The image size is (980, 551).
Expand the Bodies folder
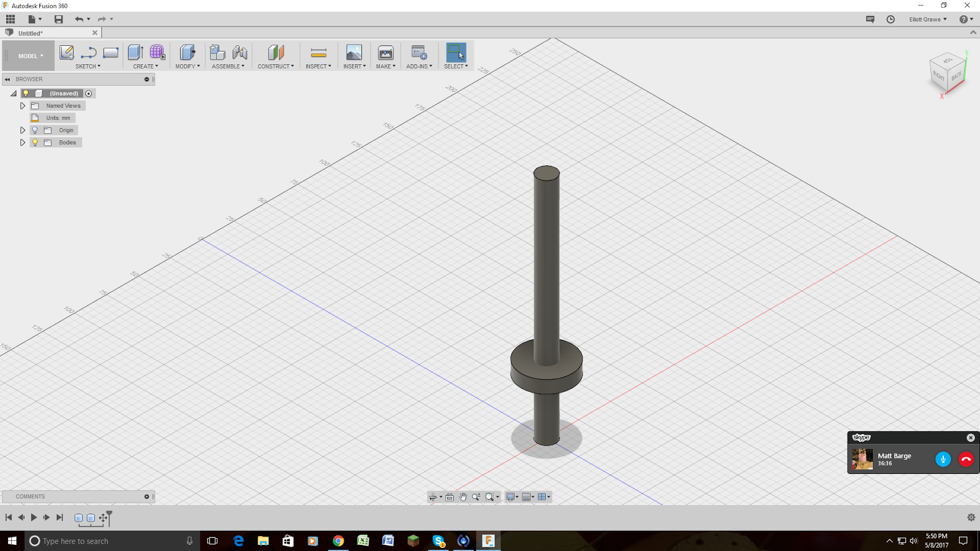click(x=23, y=143)
